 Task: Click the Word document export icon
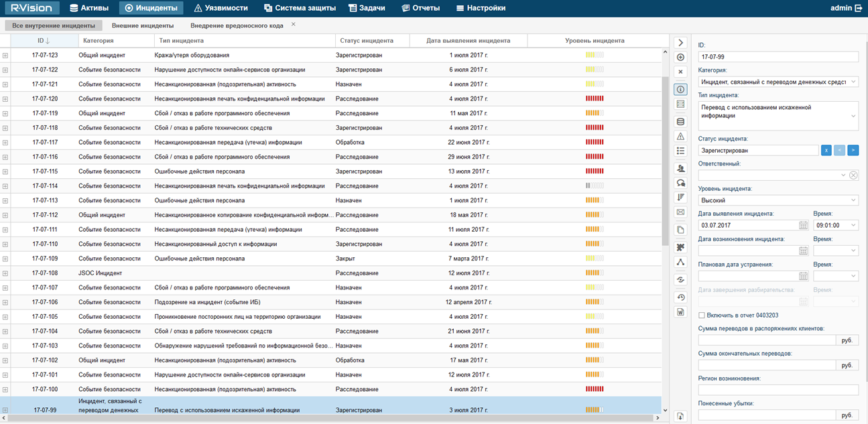(680, 311)
